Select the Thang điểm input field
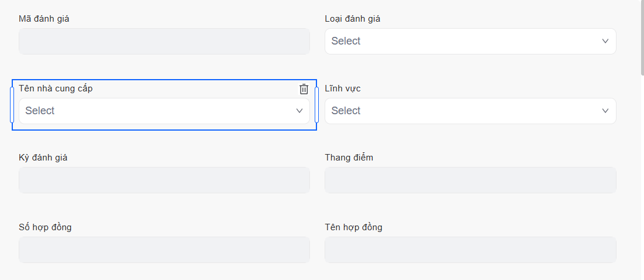This screenshot has width=644, height=280. point(470,180)
